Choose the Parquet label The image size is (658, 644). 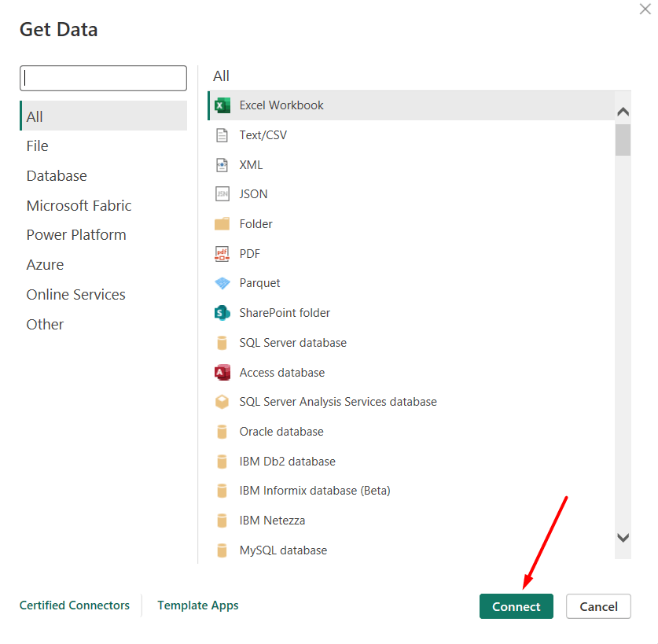[259, 283]
